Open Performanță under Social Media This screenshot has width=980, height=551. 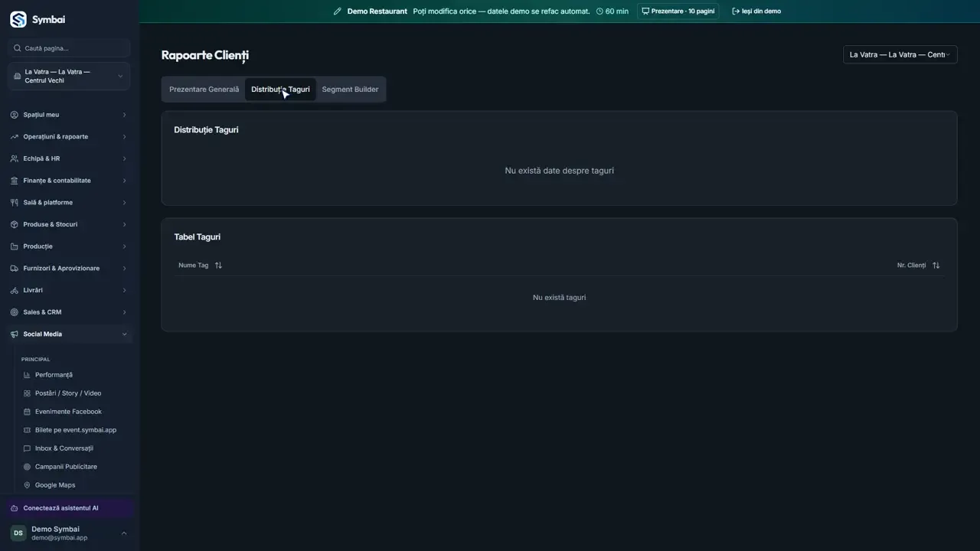point(54,375)
